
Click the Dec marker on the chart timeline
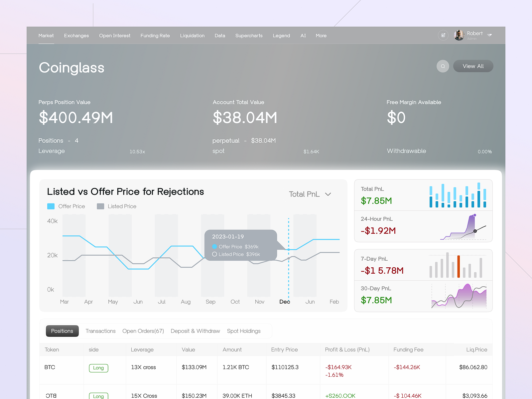coord(285,302)
